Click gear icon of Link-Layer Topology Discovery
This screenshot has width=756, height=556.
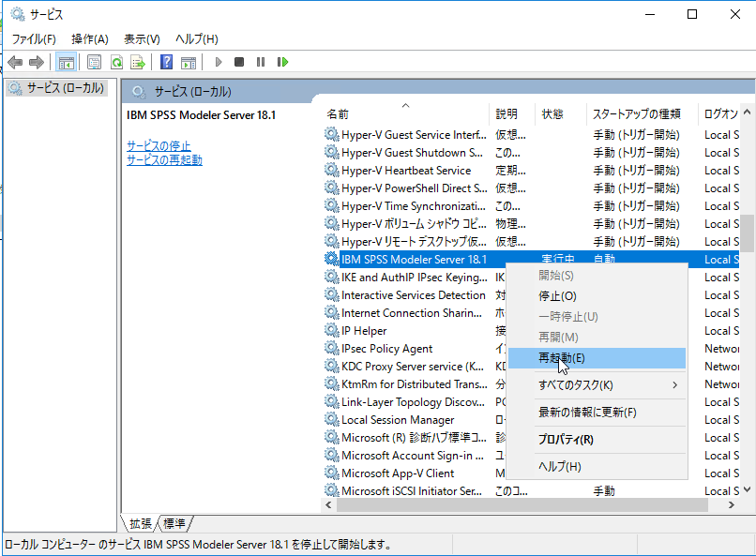click(332, 402)
